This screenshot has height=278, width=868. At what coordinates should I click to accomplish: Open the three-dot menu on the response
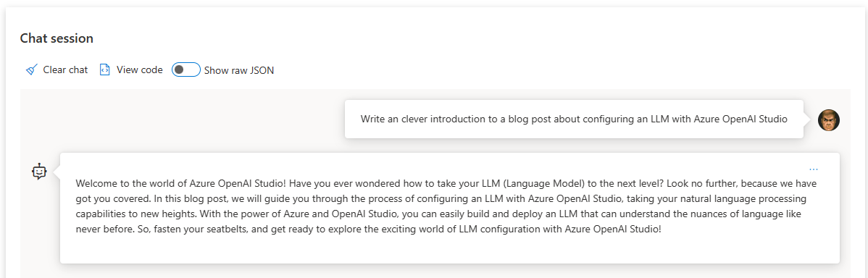click(813, 169)
